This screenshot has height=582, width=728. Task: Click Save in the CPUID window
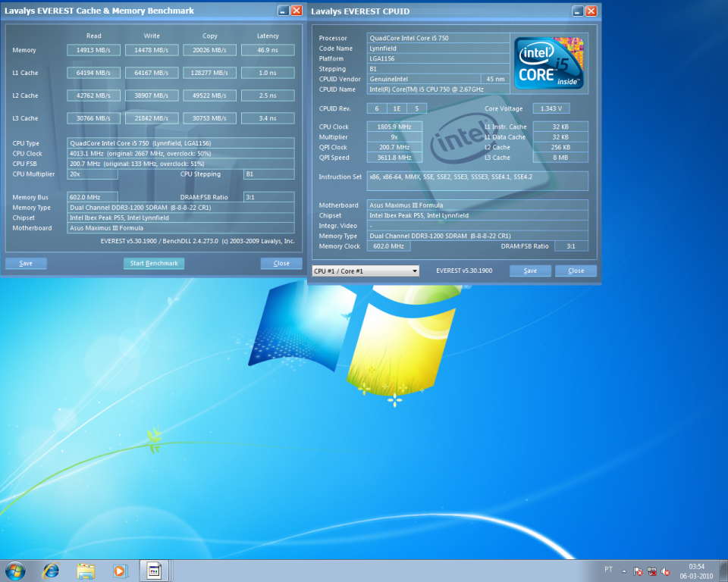pos(530,271)
